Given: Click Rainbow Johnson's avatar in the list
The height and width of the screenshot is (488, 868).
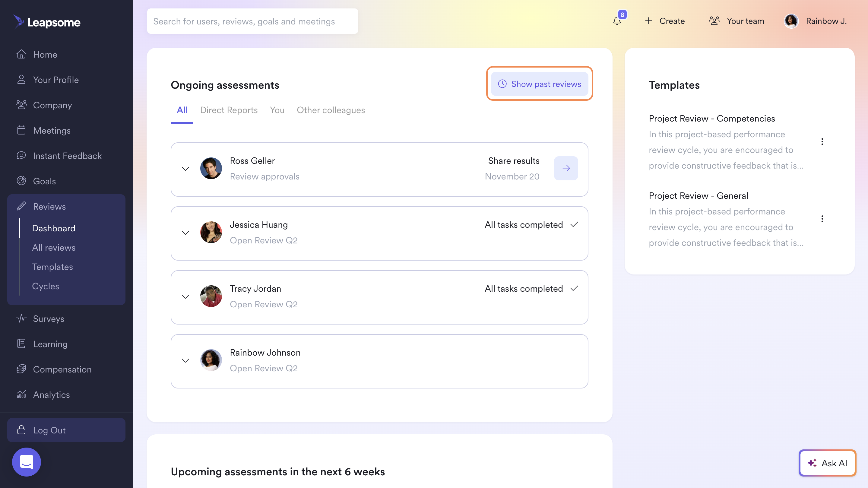Looking at the screenshot, I should tap(211, 360).
